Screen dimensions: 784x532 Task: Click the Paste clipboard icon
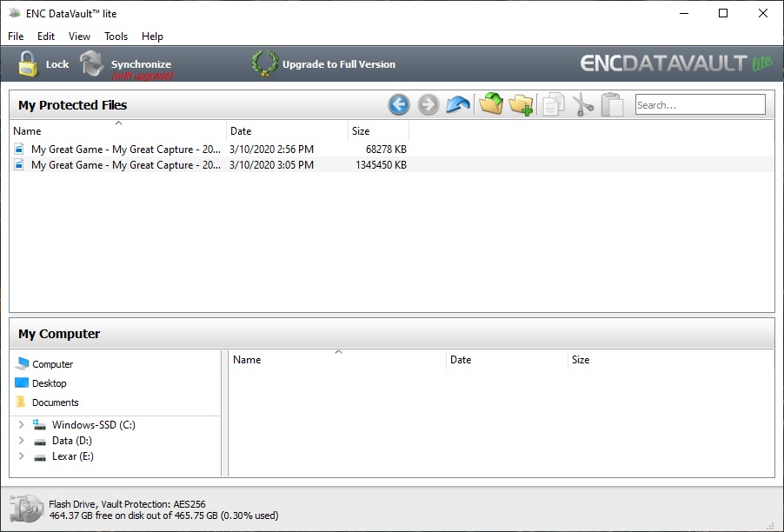(613, 104)
